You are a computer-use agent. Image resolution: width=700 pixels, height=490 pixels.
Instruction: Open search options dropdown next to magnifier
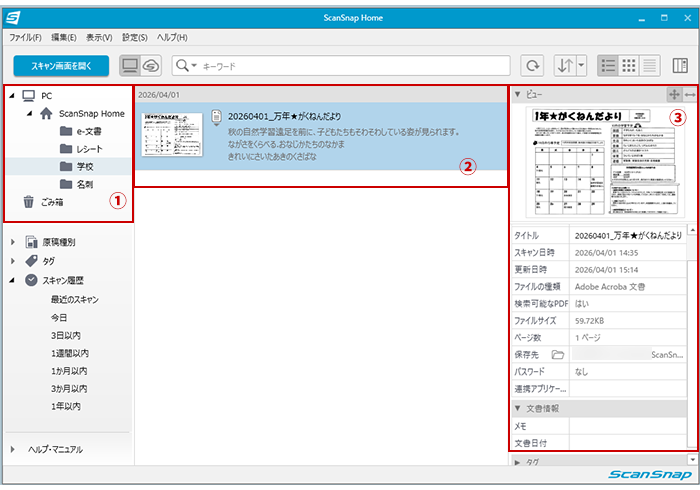pos(194,66)
